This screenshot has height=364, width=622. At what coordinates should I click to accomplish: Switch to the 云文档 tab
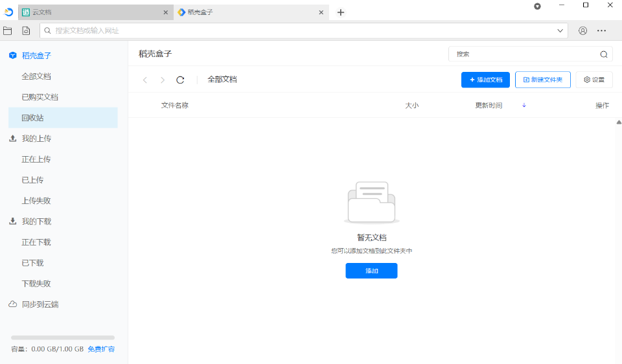96,12
